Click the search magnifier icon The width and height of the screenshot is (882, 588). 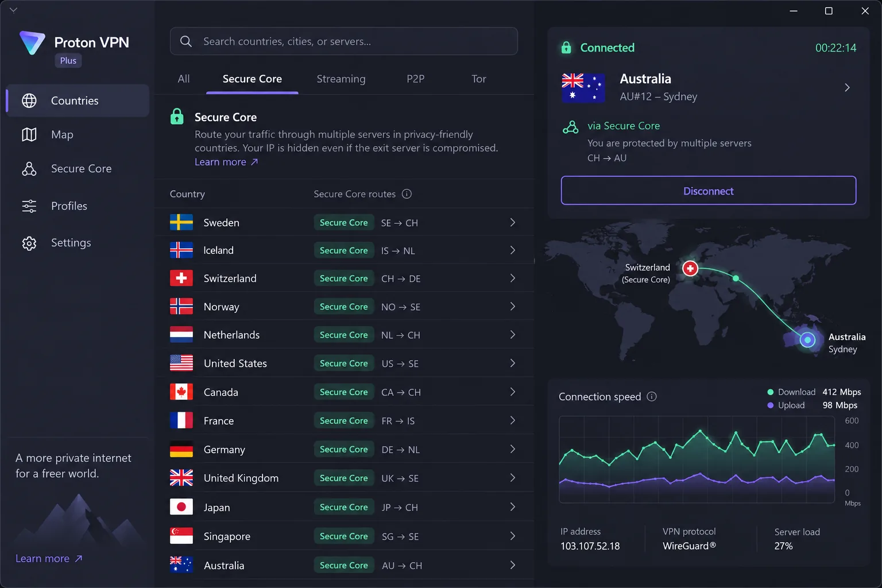click(186, 41)
